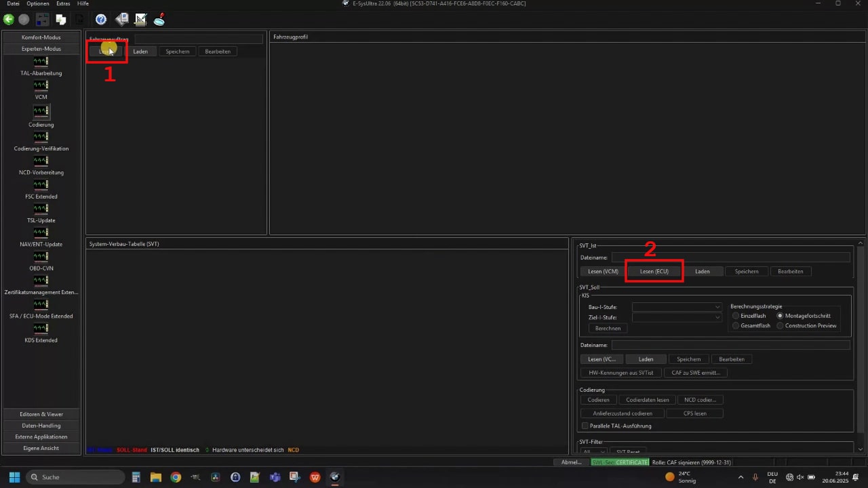
Task: Click the green back arrow toolbar icon
Action: [x=9, y=20]
